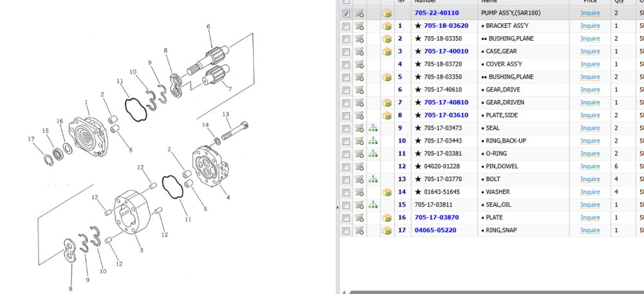
Task: Open package icon for CASE,GEAR row
Action: pyautogui.click(x=387, y=52)
